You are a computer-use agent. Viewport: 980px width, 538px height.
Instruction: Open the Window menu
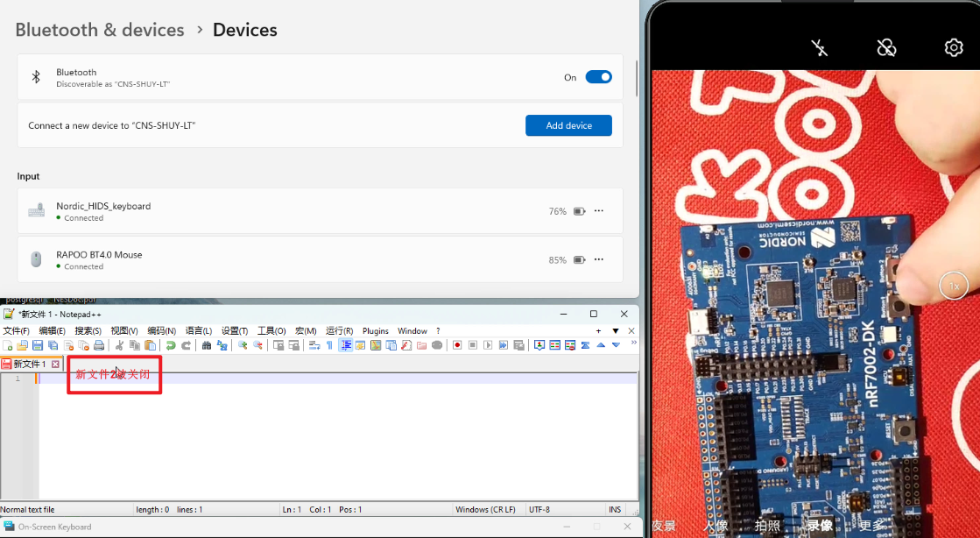pos(412,331)
